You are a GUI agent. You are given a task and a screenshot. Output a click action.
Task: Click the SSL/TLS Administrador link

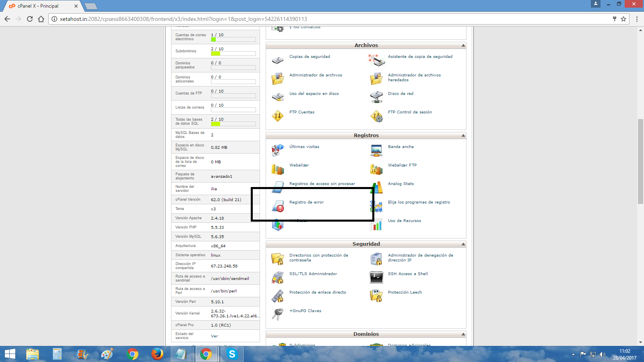point(313,274)
